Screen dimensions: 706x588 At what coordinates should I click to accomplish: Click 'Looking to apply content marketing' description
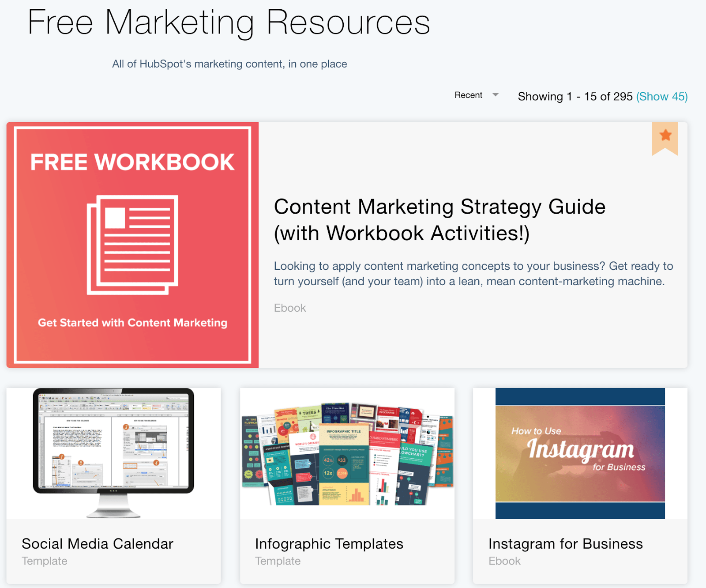pos(473,274)
